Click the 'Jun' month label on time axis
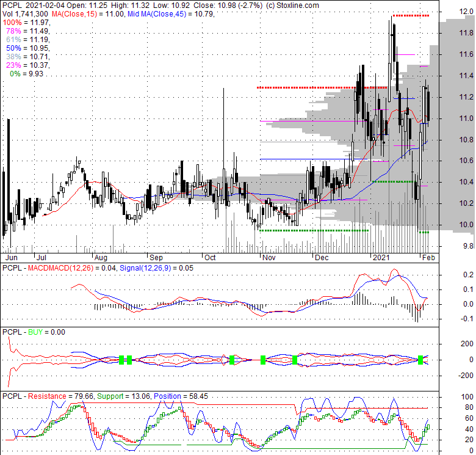This screenshot has width=476, height=455. coord(12,258)
